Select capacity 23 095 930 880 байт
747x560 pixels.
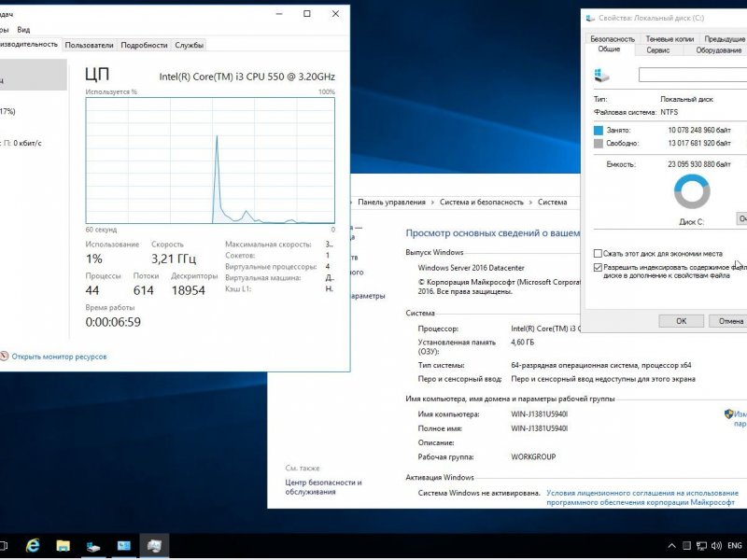698,164
